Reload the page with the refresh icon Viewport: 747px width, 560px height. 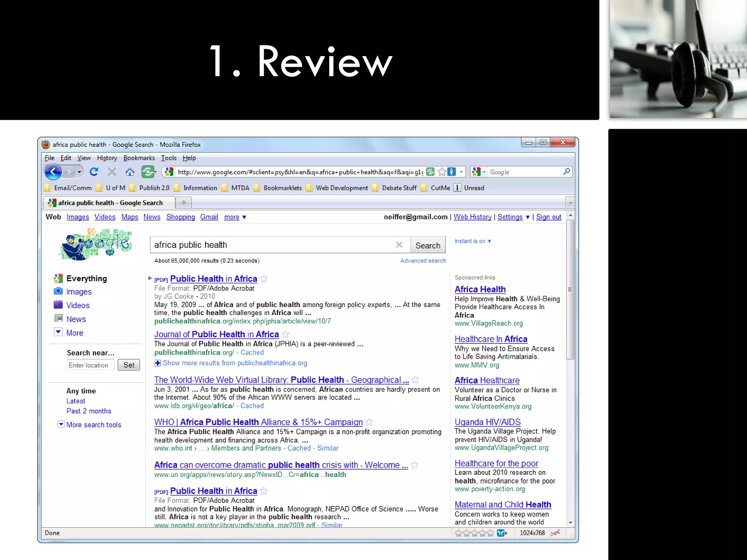click(94, 172)
